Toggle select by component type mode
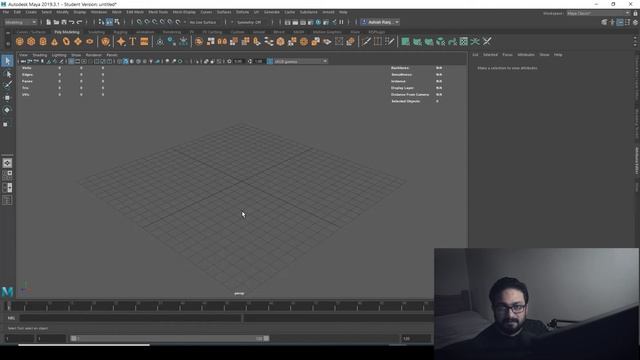Image resolution: width=640 pixels, height=360 pixels. [x=117, y=22]
